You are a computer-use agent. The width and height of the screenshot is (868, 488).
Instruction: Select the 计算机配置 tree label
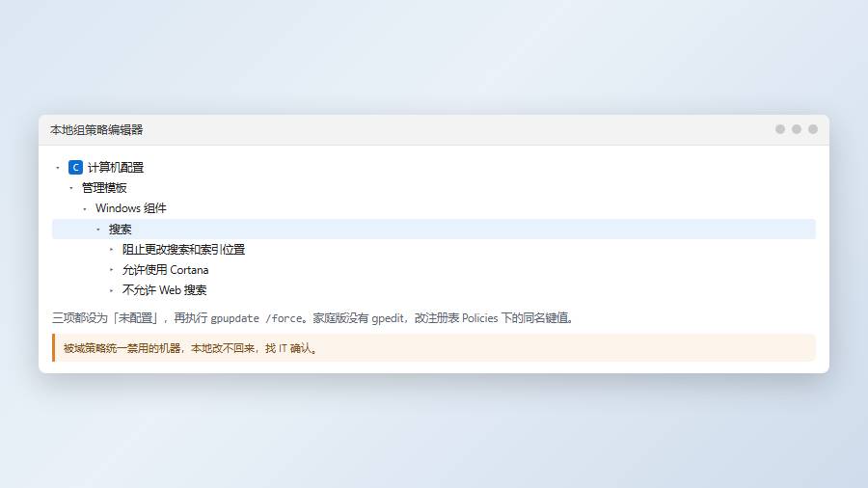point(116,167)
